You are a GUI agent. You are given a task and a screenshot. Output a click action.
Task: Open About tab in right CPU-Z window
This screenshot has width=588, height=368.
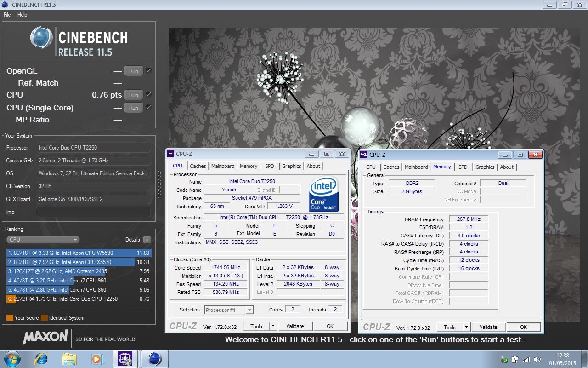click(507, 167)
